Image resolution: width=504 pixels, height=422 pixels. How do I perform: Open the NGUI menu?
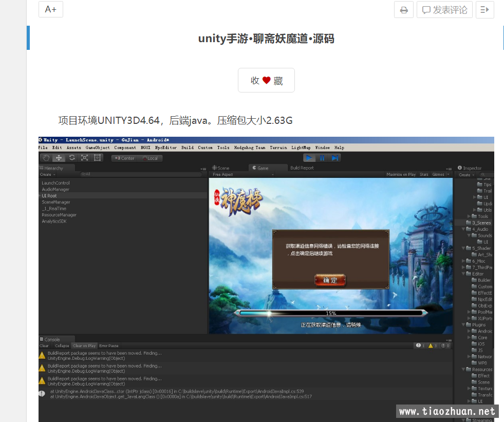tap(145, 148)
